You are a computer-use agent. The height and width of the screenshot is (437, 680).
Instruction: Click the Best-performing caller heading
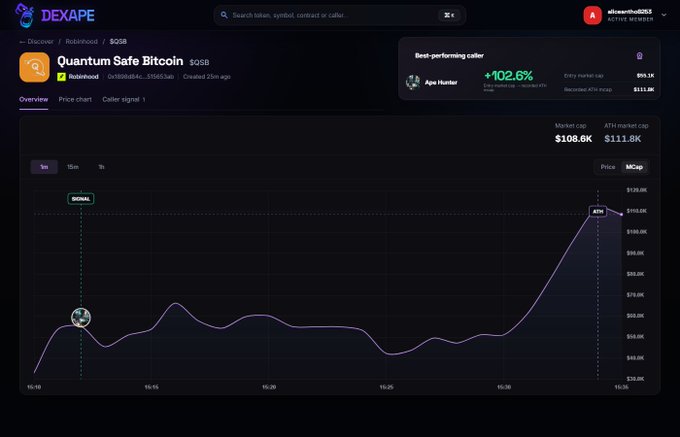point(449,55)
